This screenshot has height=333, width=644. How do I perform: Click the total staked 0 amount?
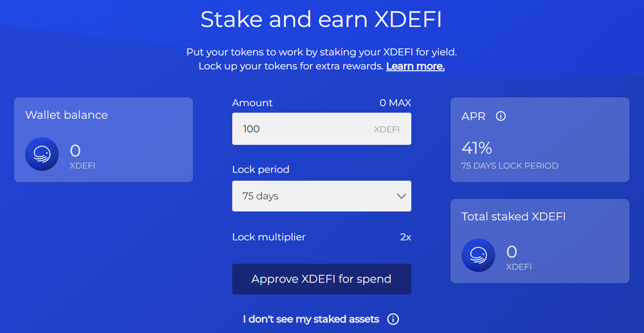(x=512, y=251)
